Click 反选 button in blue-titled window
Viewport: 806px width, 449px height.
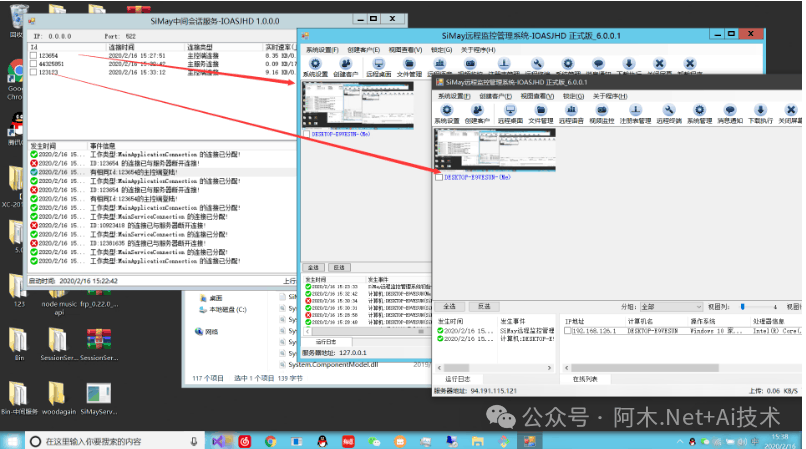(339, 267)
